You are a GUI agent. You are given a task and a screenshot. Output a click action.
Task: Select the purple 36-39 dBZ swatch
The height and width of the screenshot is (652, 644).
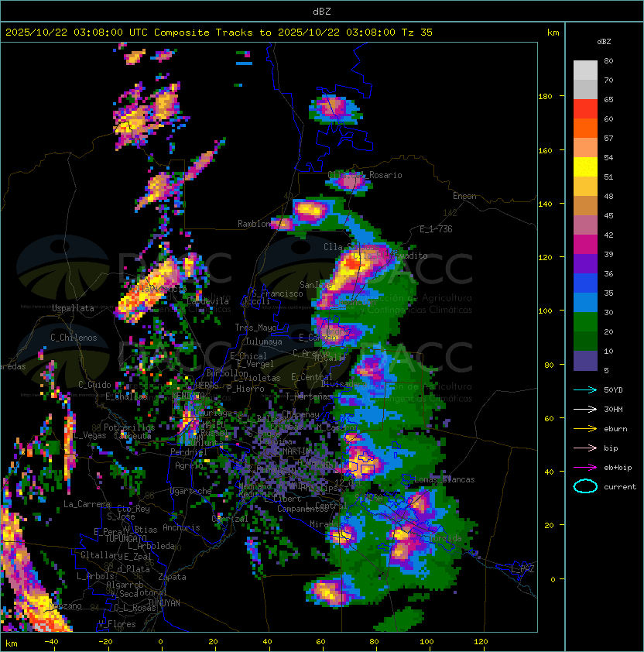click(x=585, y=263)
